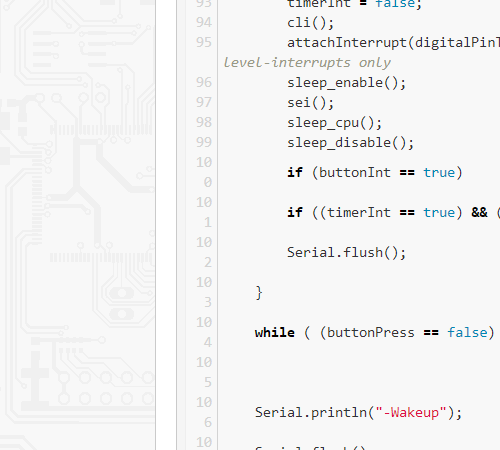Click line number 96
Viewport: 500px width, 450px height.
click(204, 83)
